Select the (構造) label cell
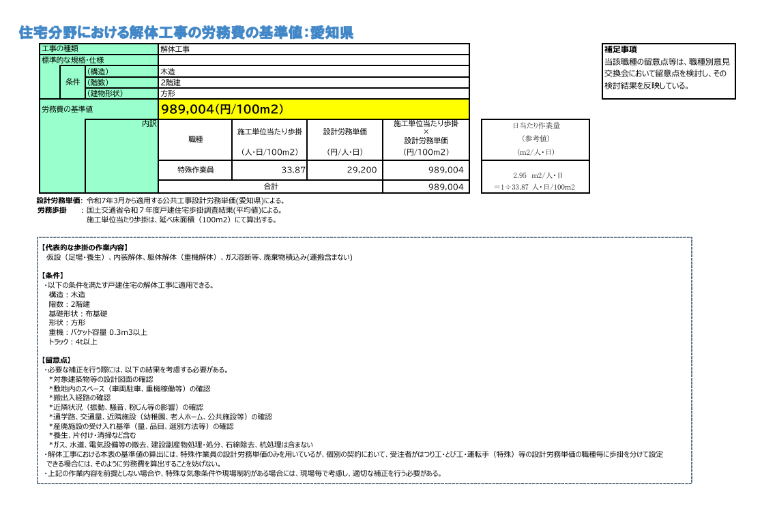The height and width of the screenshot is (532, 762). pyautogui.click(x=121, y=72)
